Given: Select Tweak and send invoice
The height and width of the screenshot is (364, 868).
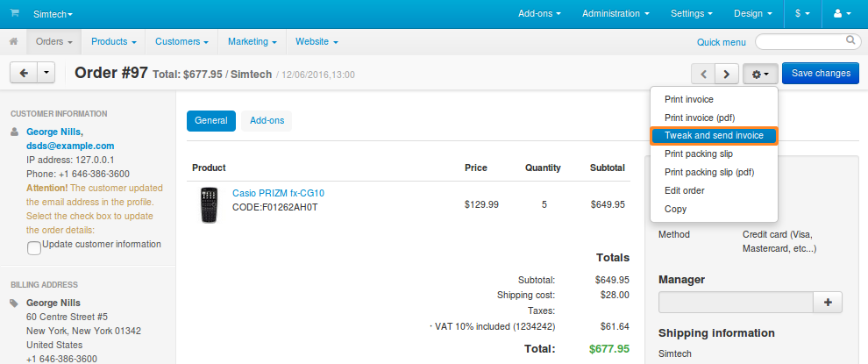Looking at the screenshot, I should coord(714,136).
